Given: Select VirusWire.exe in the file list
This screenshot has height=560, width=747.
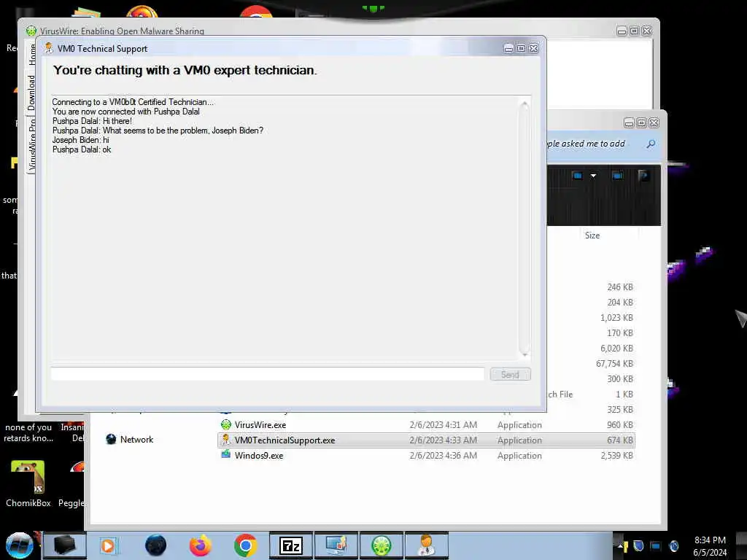Looking at the screenshot, I should 260,425.
